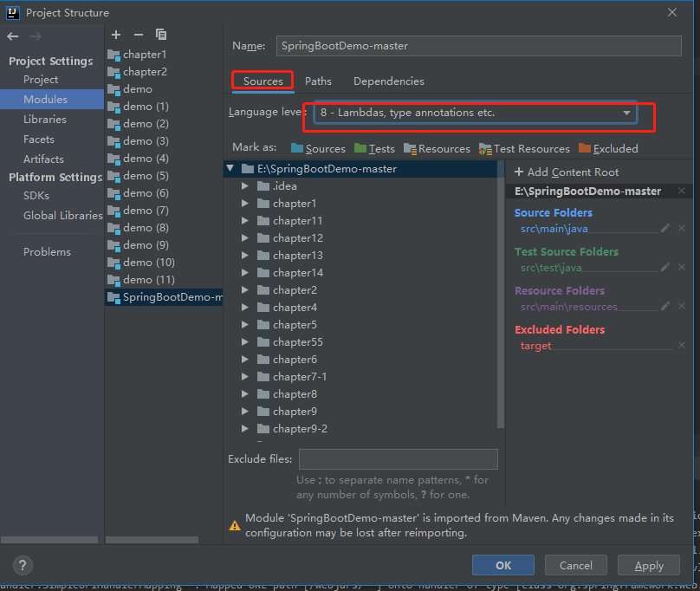Screen dimensions: 700x591
Task: Open the Language level dropdown
Action: (x=475, y=113)
